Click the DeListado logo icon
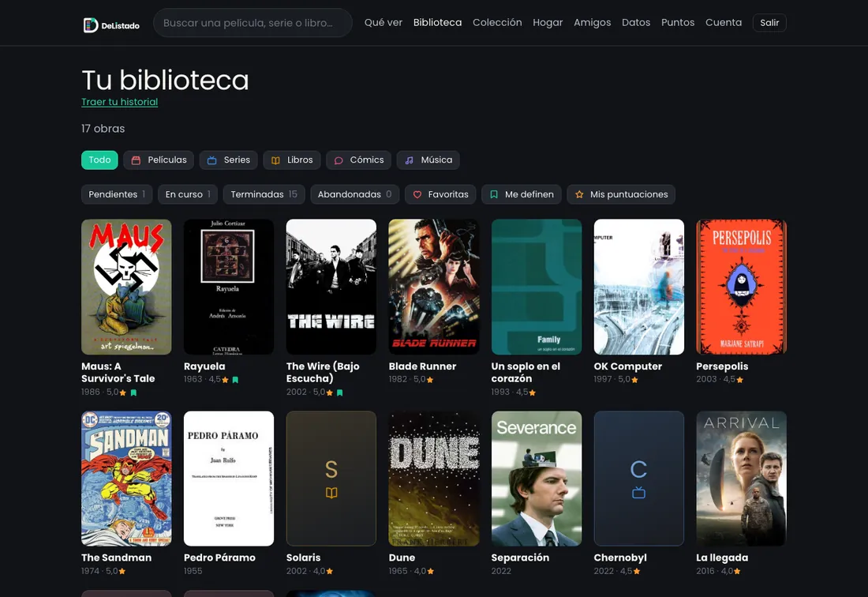Image resolution: width=868 pixels, height=597 pixels. click(x=90, y=25)
